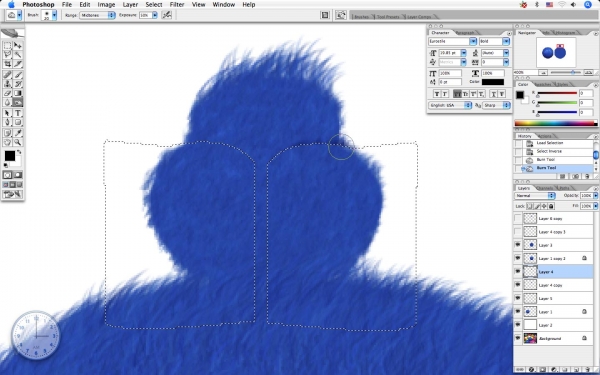Swap foreground and background colors

[19, 152]
